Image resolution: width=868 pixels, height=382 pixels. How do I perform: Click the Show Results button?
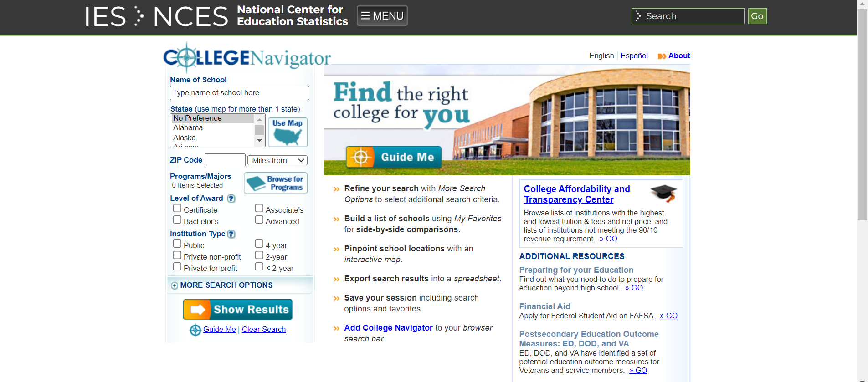[x=238, y=310]
